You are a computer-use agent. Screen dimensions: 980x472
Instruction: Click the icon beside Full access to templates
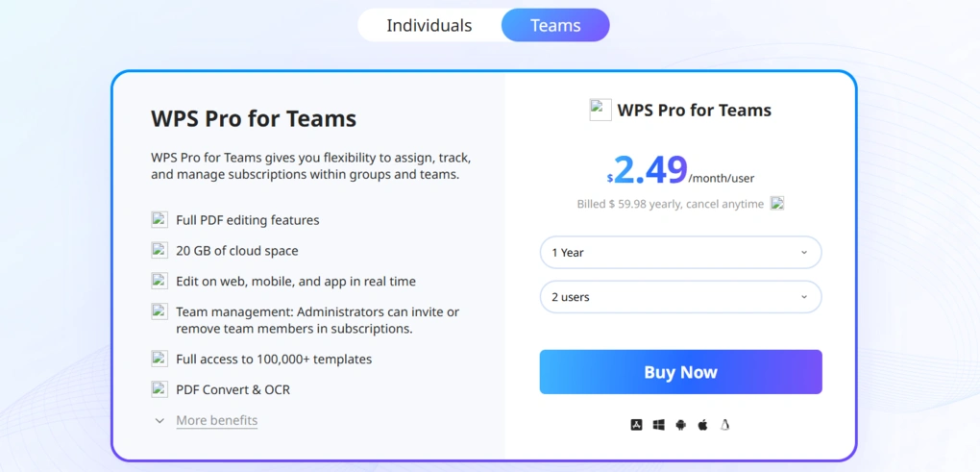[159, 359]
